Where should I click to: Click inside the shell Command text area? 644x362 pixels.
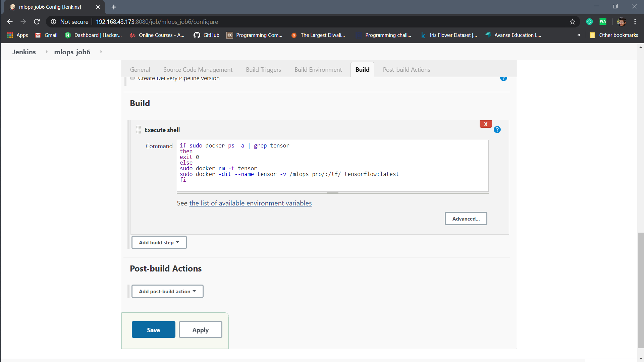click(x=332, y=166)
